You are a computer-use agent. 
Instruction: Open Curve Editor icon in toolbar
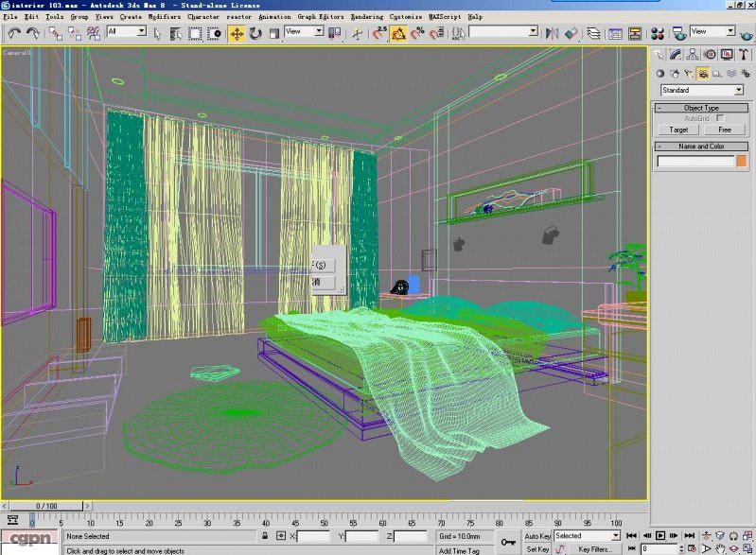click(616, 33)
